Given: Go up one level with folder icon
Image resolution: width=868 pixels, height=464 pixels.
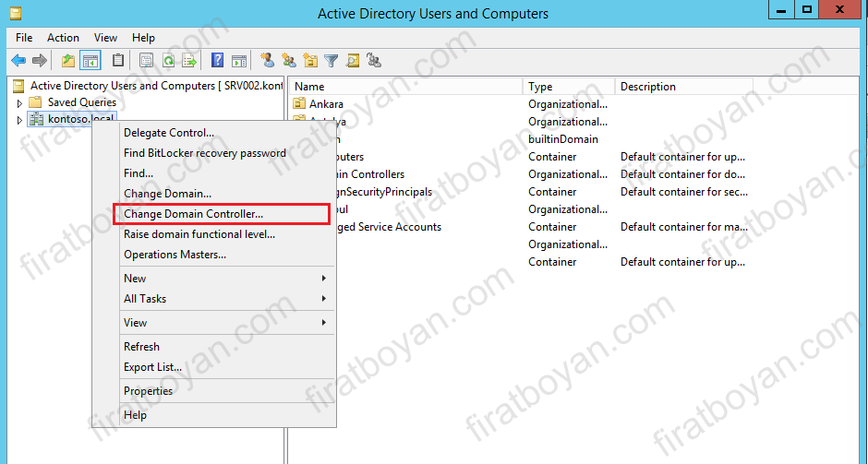Looking at the screenshot, I should [x=68, y=60].
